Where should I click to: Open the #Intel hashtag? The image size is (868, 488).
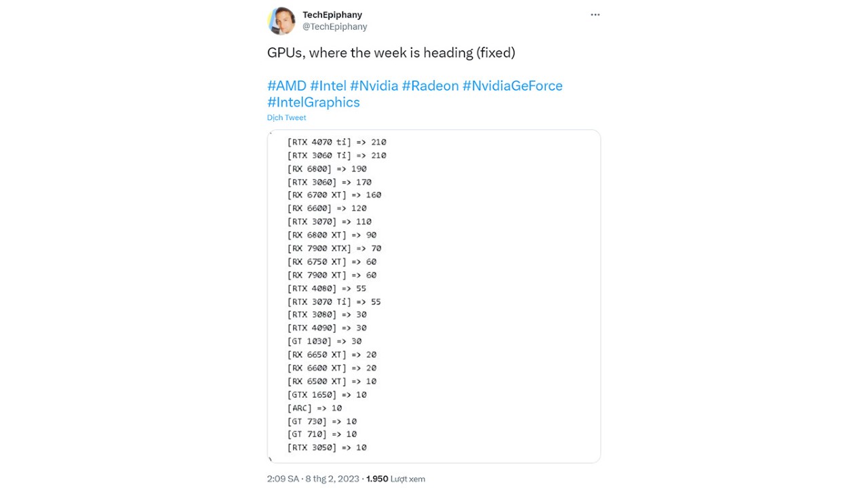[328, 85]
